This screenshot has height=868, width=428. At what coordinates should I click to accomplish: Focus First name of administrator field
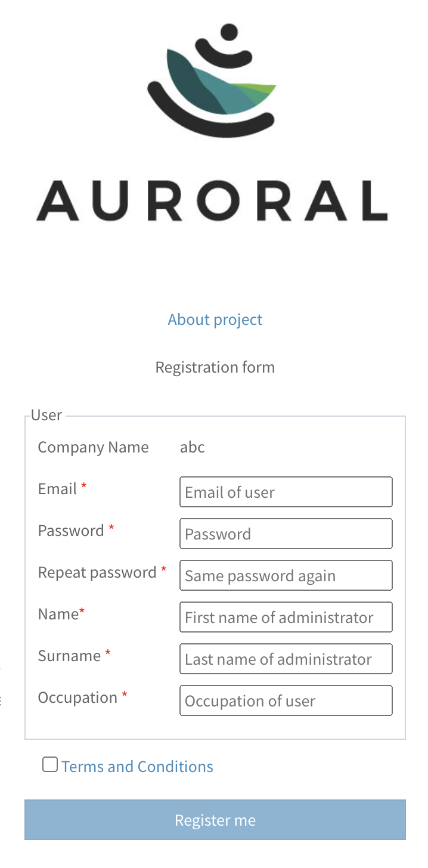(286, 617)
